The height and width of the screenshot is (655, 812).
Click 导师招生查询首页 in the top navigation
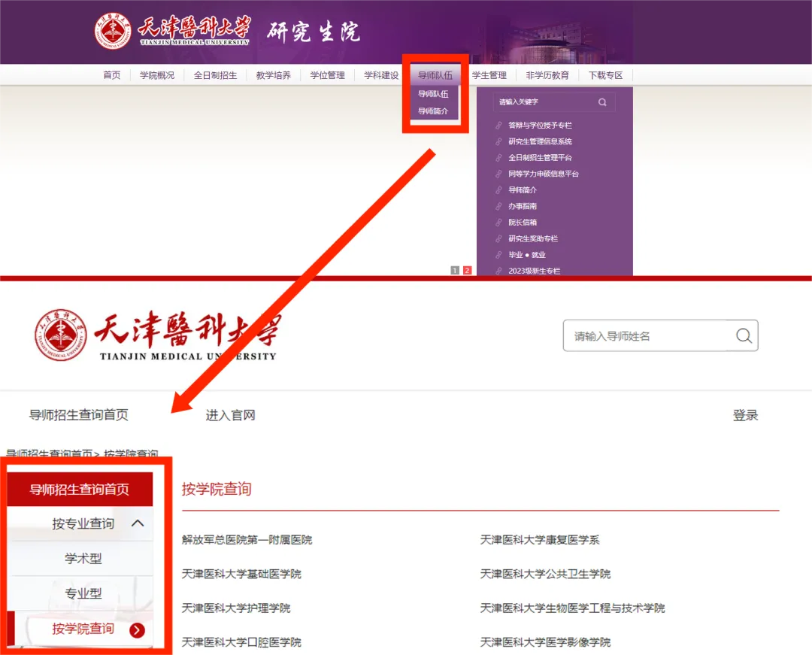[x=79, y=415]
